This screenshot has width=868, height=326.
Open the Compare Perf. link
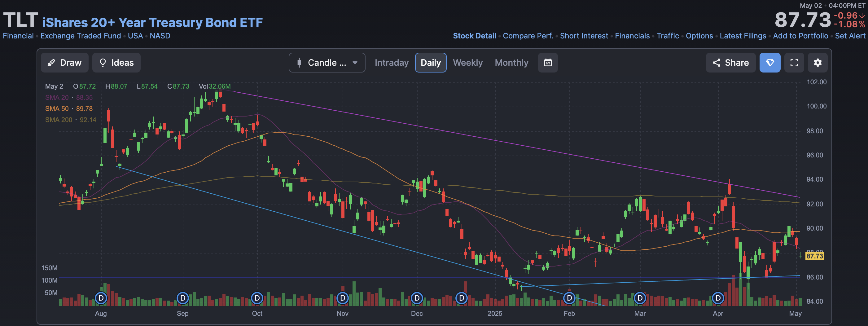point(528,36)
